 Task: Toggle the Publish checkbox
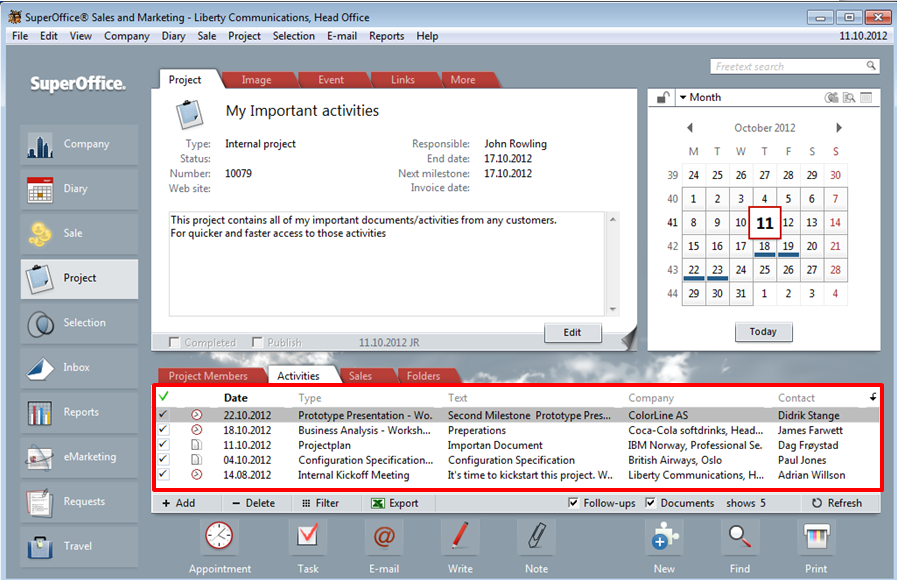tap(257, 342)
